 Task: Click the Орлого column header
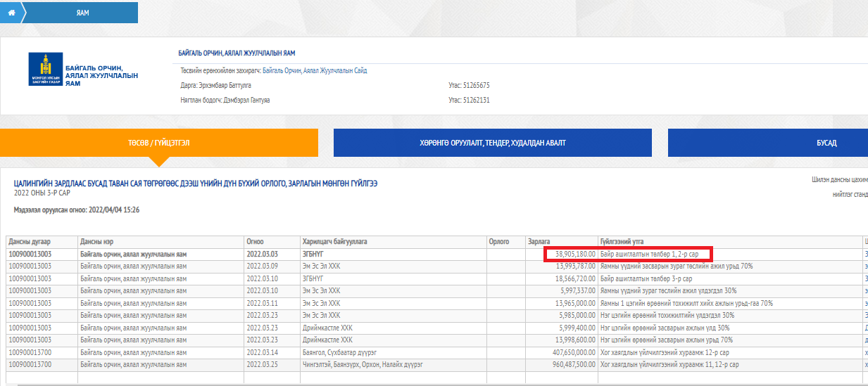498,242
